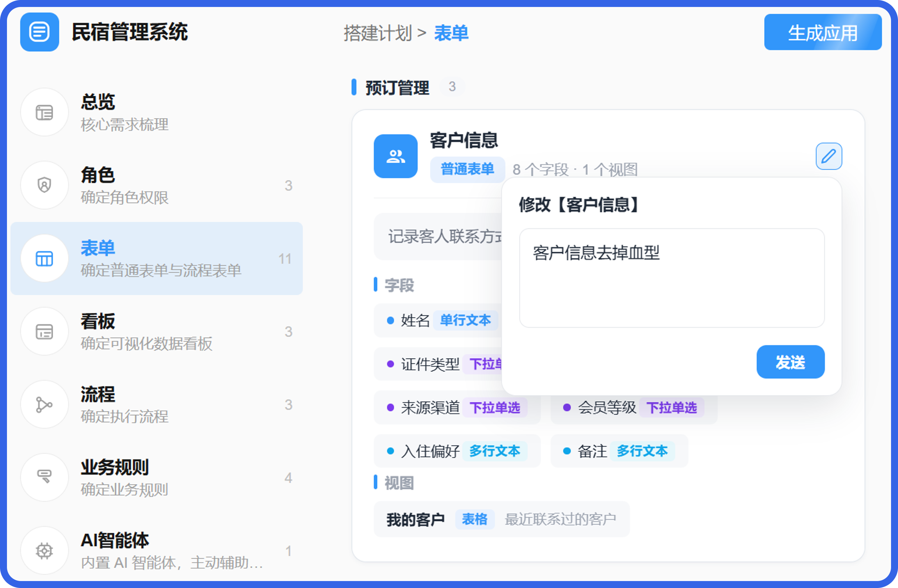Image resolution: width=898 pixels, height=588 pixels.
Task: Click the 民宿管理系统 app logo icon
Action: click(40, 32)
